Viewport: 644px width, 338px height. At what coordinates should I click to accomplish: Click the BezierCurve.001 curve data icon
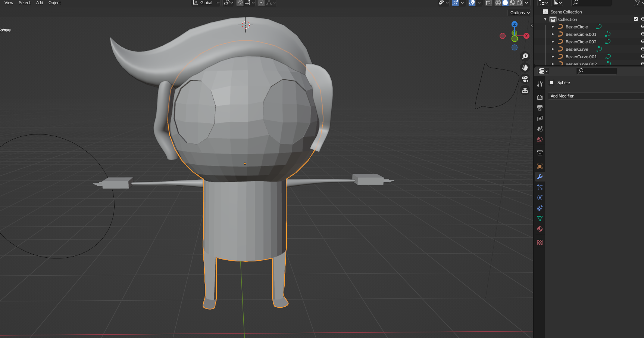(608, 57)
